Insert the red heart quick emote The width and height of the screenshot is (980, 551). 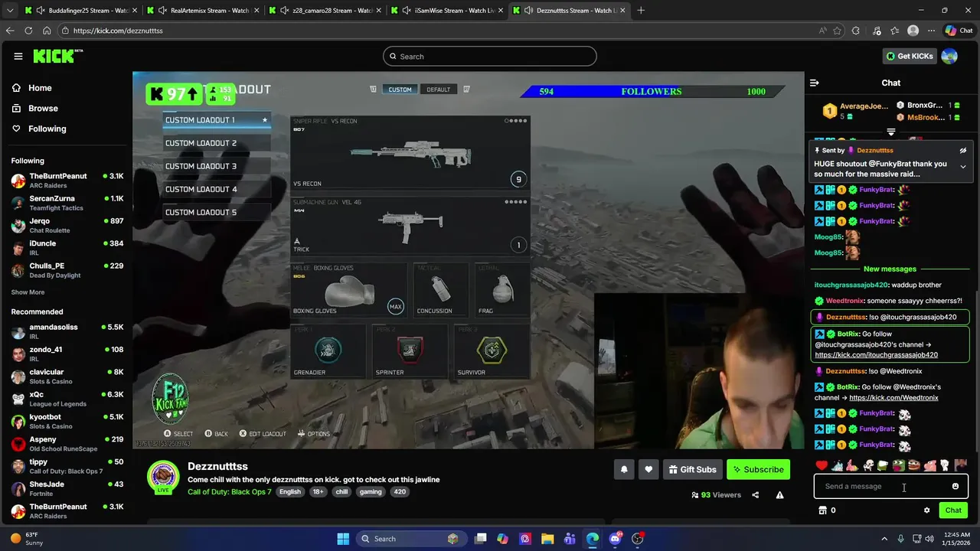(x=822, y=465)
